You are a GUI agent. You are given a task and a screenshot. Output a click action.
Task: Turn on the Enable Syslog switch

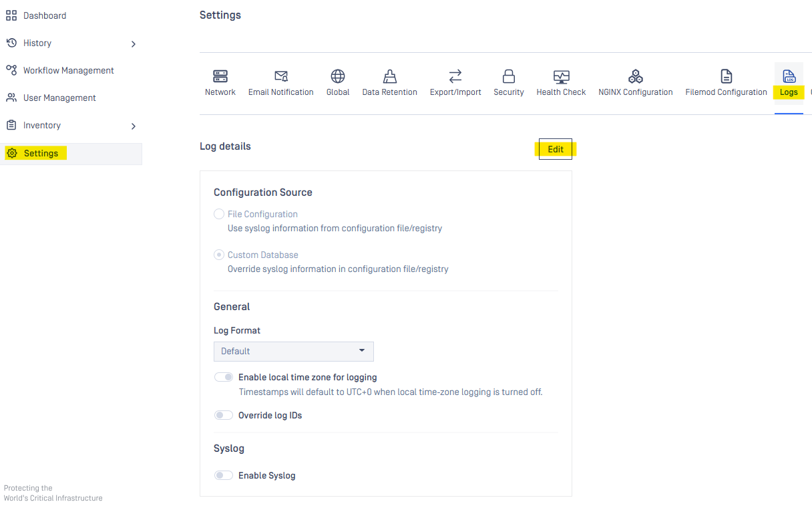click(224, 475)
